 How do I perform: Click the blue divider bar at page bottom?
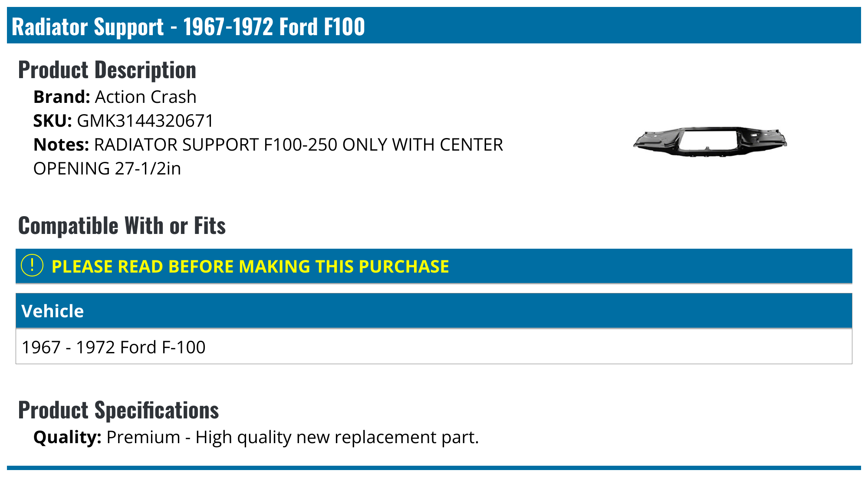click(x=434, y=468)
